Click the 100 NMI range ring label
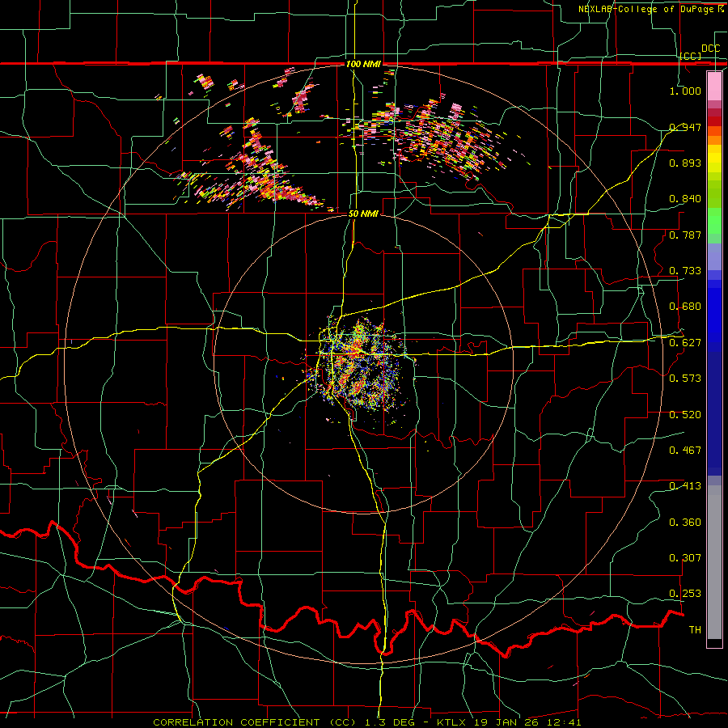This screenshot has width=728, height=728. pyautogui.click(x=363, y=64)
